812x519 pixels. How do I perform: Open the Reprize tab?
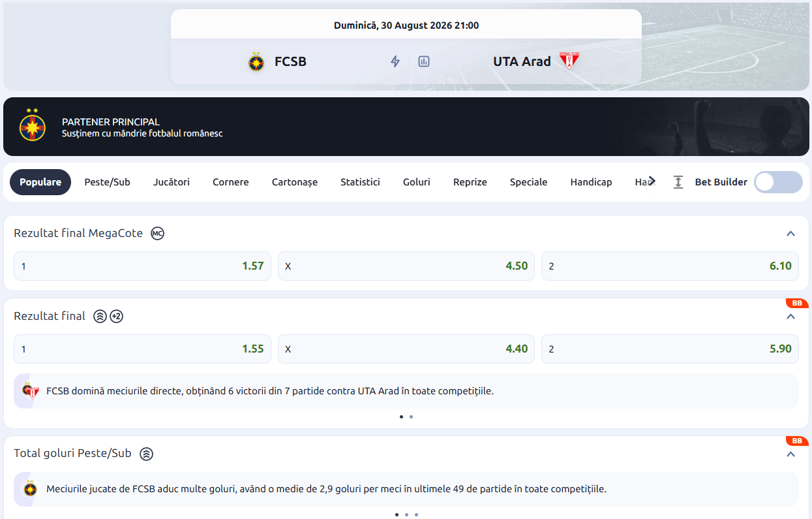(470, 182)
